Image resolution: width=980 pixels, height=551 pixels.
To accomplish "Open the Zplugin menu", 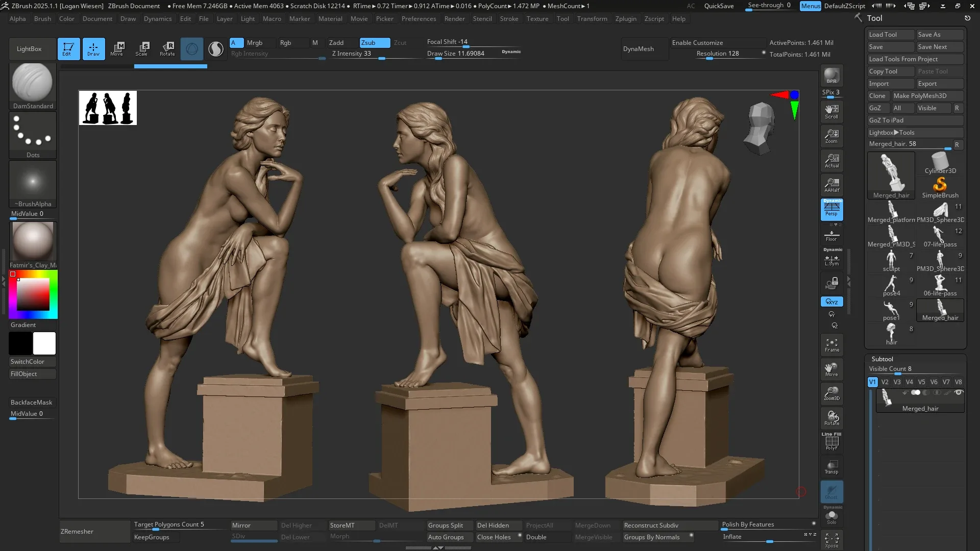I will [626, 19].
